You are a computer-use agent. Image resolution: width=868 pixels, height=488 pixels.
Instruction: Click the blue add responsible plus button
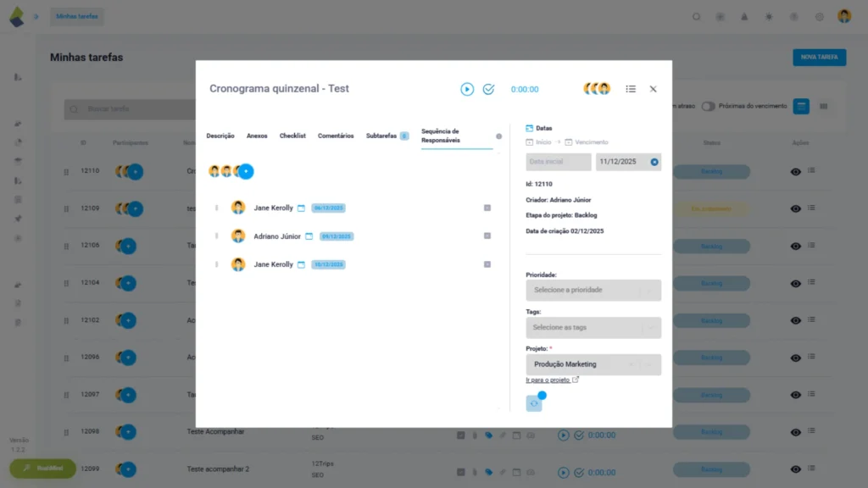point(246,171)
